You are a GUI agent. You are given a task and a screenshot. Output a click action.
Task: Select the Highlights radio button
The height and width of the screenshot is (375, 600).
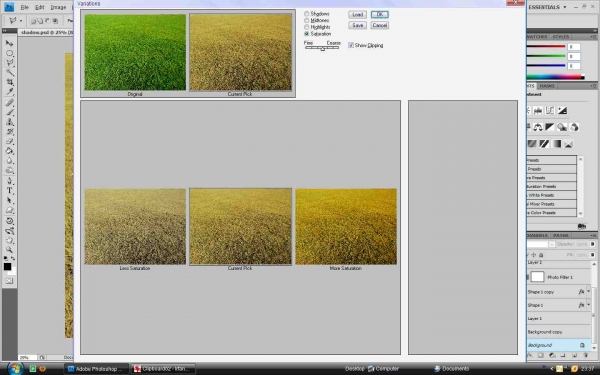click(x=307, y=27)
